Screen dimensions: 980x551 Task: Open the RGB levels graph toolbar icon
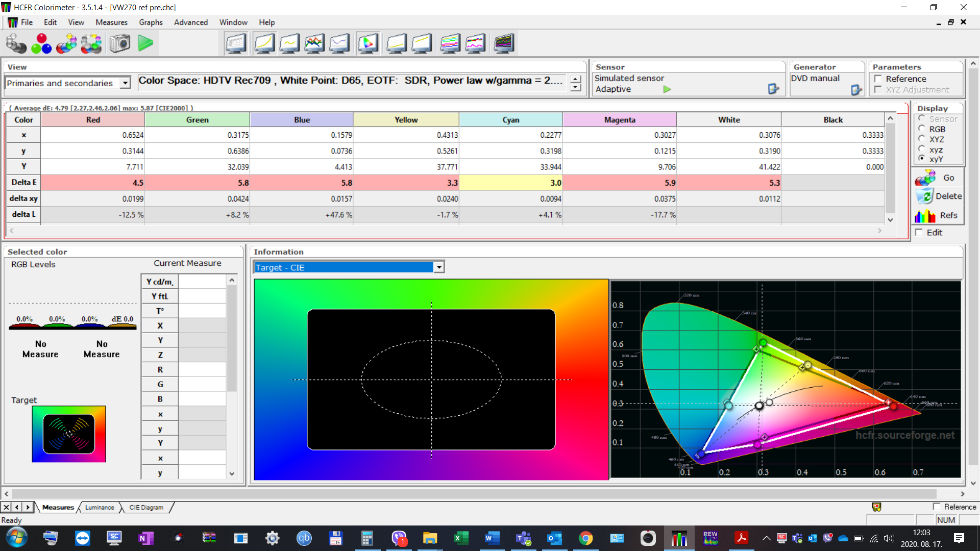pyautogui.click(x=314, y=43)
